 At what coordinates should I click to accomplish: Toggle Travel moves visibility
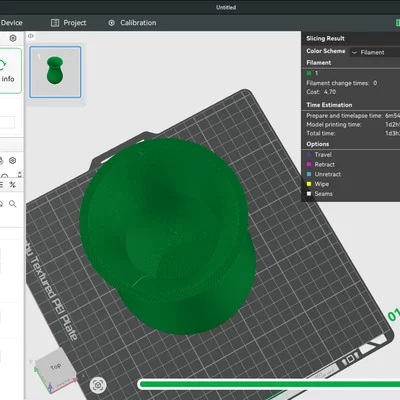(x=309, y=155)
